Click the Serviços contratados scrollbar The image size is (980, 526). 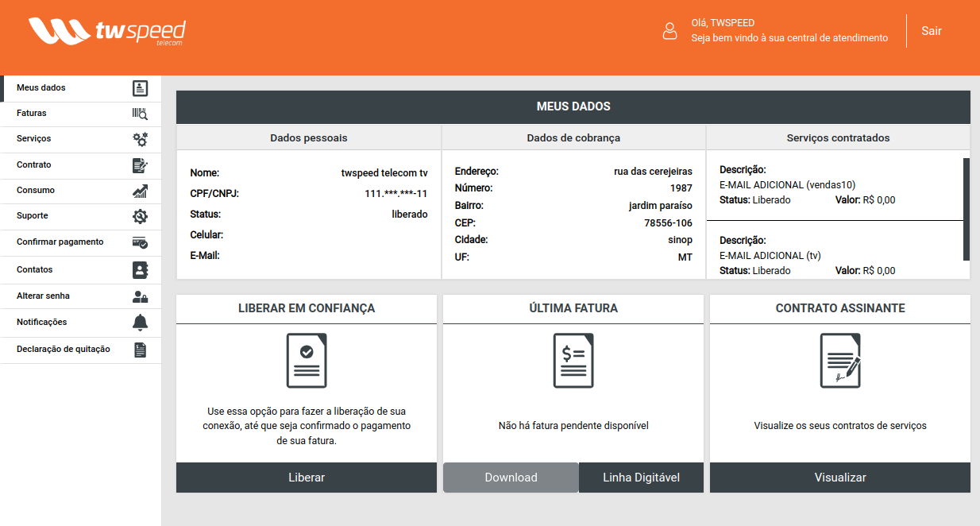(x=966, y=210)
